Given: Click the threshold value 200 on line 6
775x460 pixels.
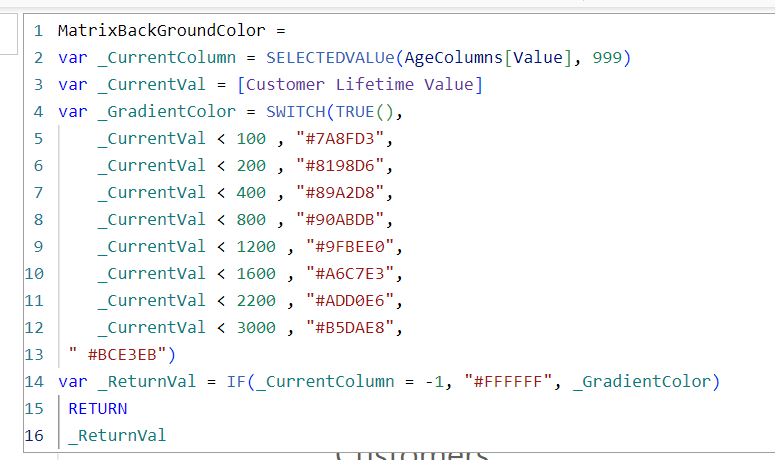Looking at the screenshot, I should tap(251, 166).
